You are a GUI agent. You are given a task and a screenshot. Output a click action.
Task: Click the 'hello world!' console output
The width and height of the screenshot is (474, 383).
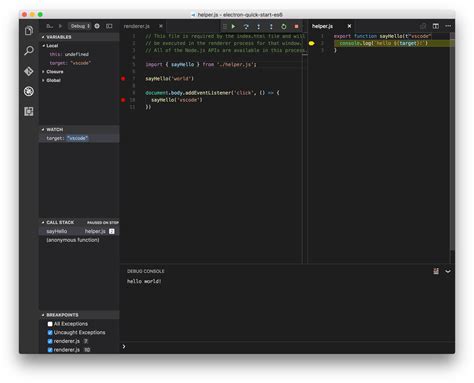click(144, 281)
